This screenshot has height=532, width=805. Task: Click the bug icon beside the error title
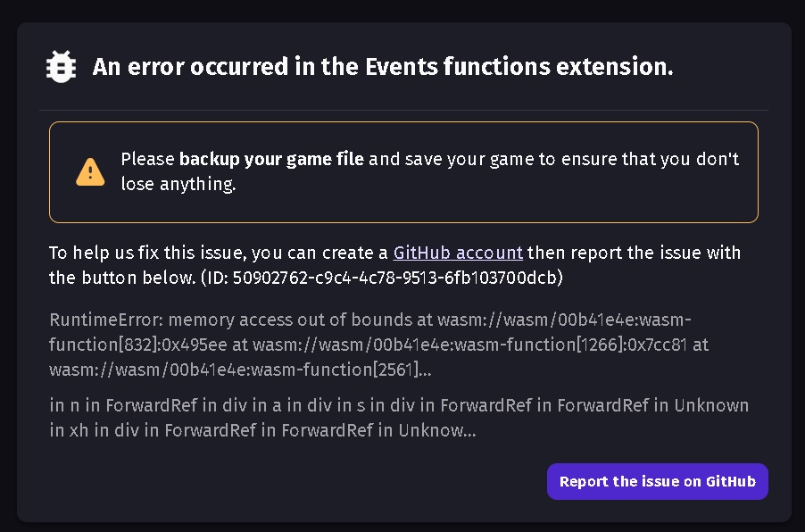(x=61, y=67)
